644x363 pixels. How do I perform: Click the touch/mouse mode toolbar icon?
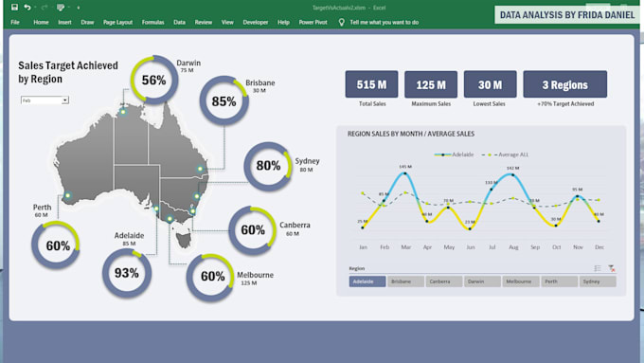[x=61, y=7]
